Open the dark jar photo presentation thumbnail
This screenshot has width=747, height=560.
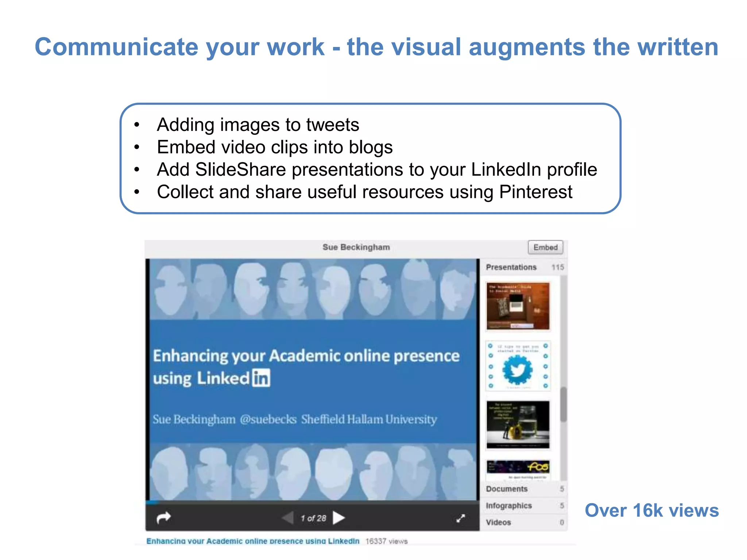[x=518, y=425]
